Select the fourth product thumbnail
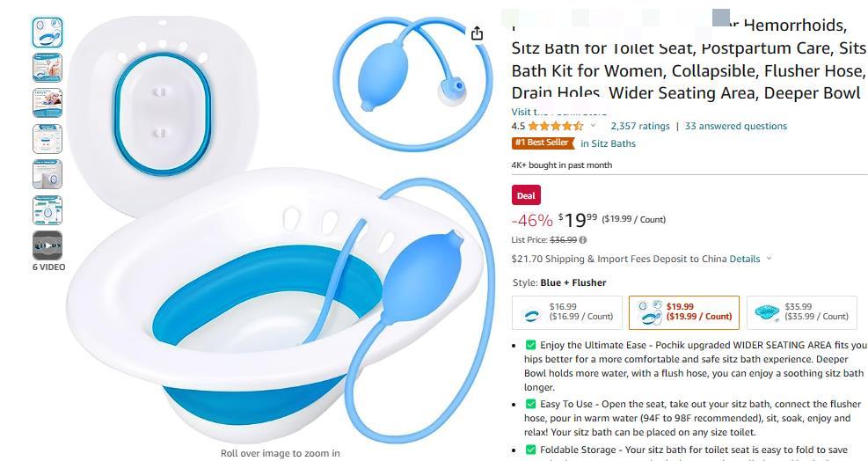The width and height of the screenshot is (868, 461). pos(47,138)
